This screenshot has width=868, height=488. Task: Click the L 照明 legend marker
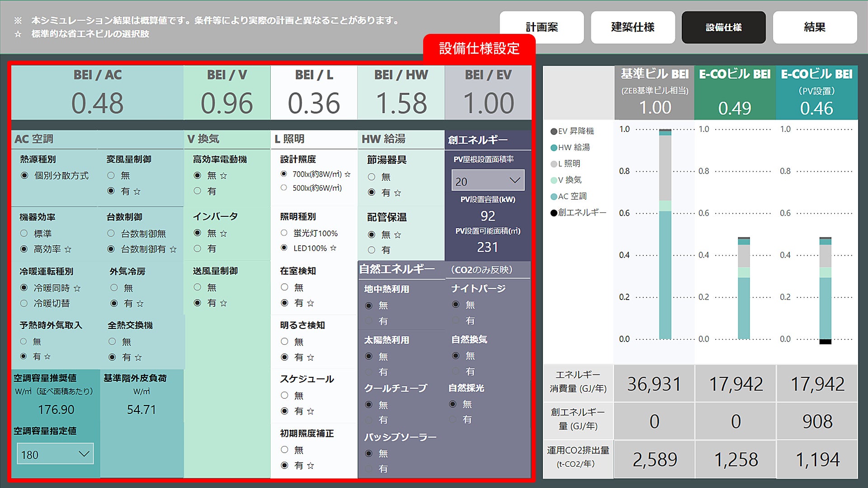[553, 164]
